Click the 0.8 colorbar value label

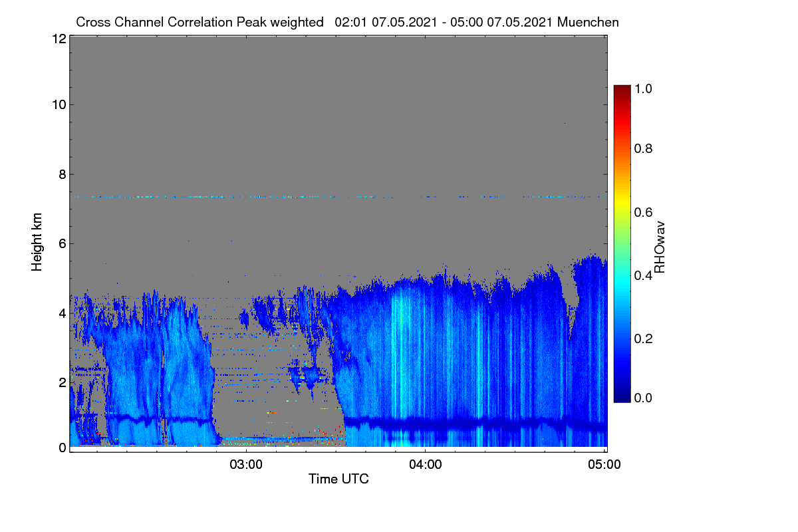(644, 149)
